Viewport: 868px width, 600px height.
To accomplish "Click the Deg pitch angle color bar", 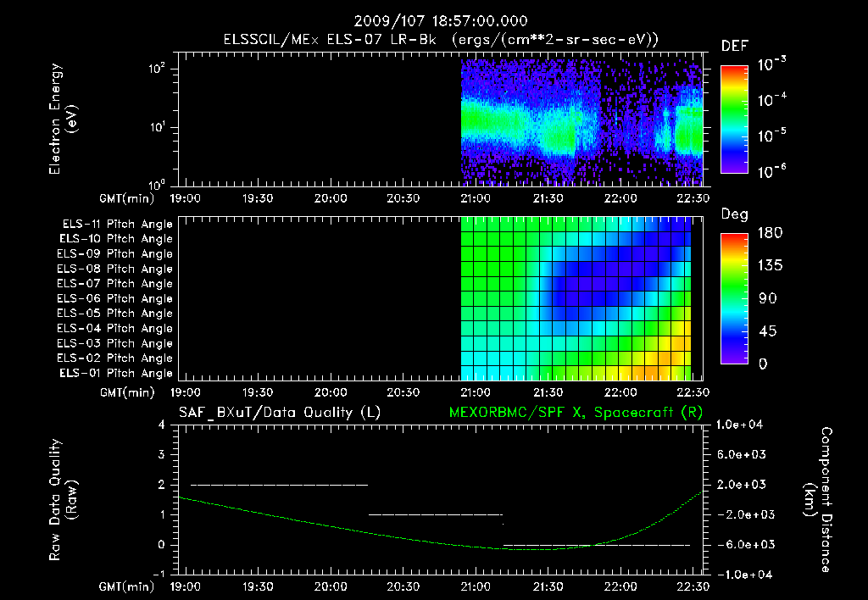I will pyautogui.click(x=734, y=298).
